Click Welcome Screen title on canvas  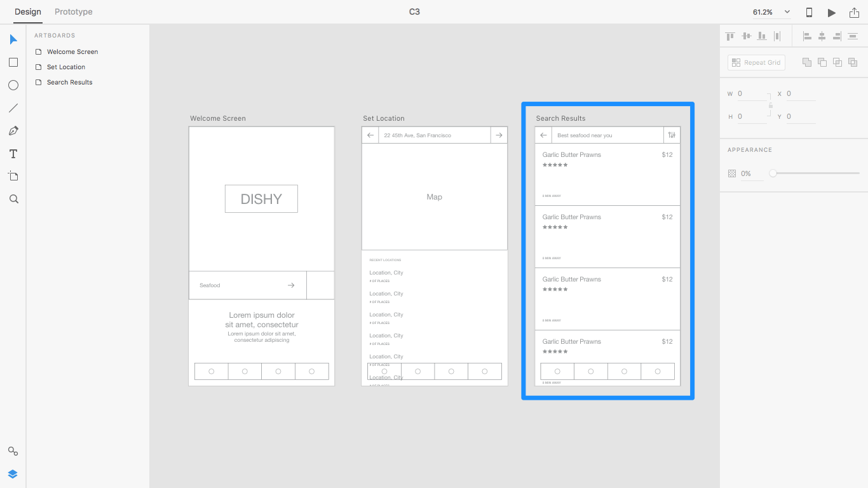pyautogui.click(x=218, y=118)
